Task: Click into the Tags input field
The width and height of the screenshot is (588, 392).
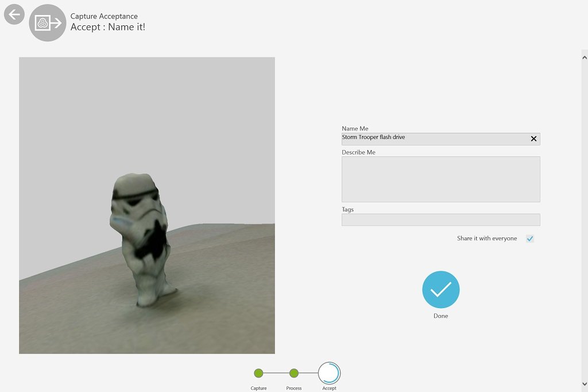Action: tap(441, 220)
